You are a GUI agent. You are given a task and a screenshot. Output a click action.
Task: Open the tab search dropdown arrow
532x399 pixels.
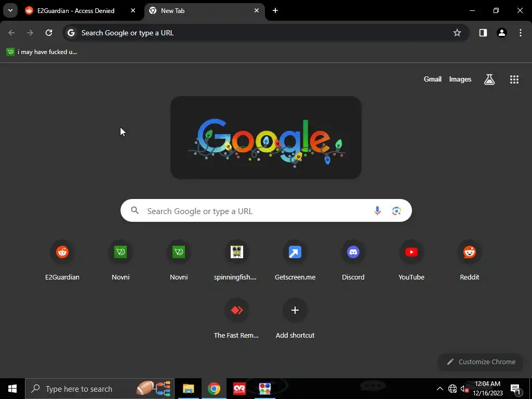click(10, 10)
